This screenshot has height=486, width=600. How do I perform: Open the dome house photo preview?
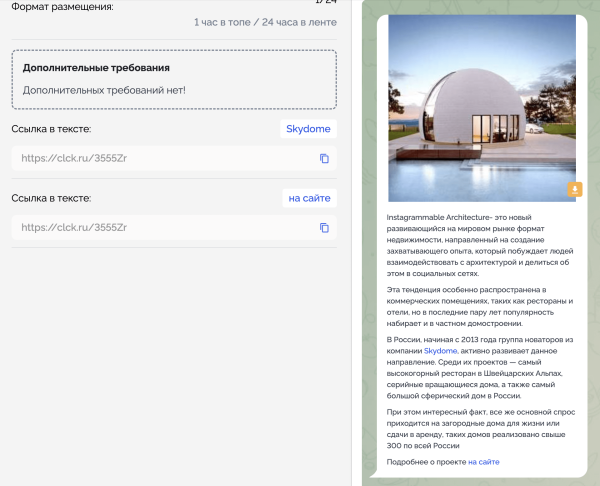click(x=482, y=108)
